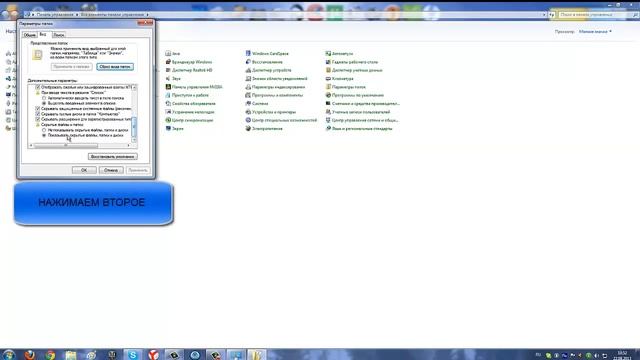Click the horizontal scrollbar right arrow
Screen dimensions: 640x360
click(128, 146)
